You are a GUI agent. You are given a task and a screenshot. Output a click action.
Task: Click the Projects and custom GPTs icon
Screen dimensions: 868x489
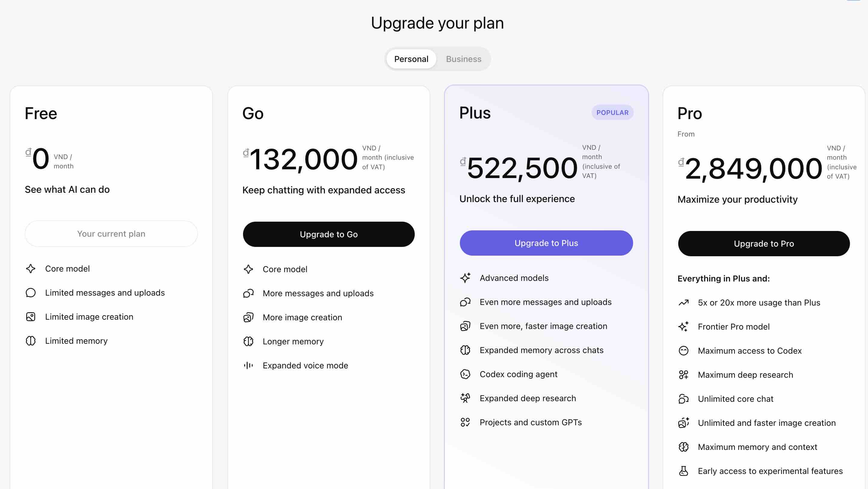[465, 422]
